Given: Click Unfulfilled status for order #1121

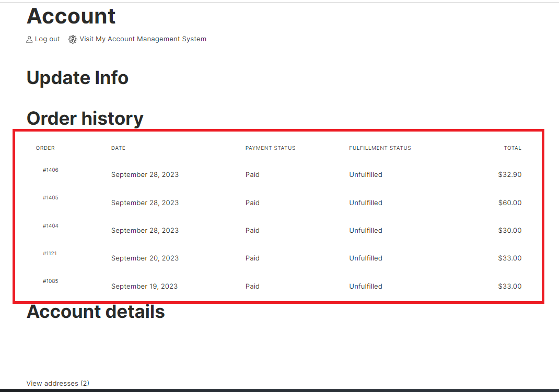Looking at the screenshot, I should tap(365, 258).
